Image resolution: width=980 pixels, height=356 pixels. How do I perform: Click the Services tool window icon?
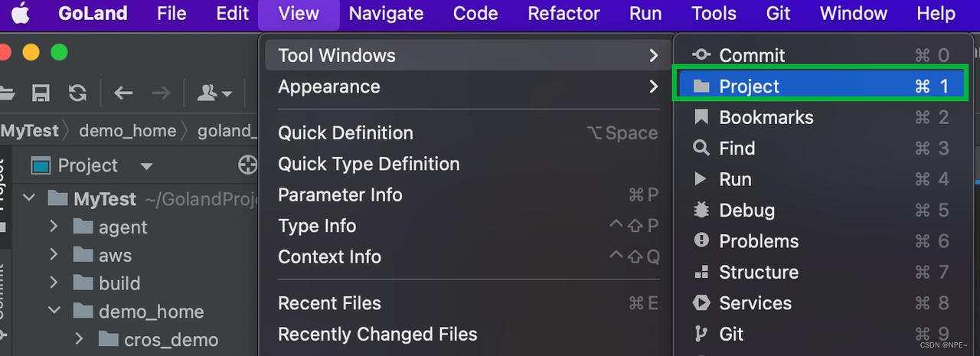pos(701,303)
